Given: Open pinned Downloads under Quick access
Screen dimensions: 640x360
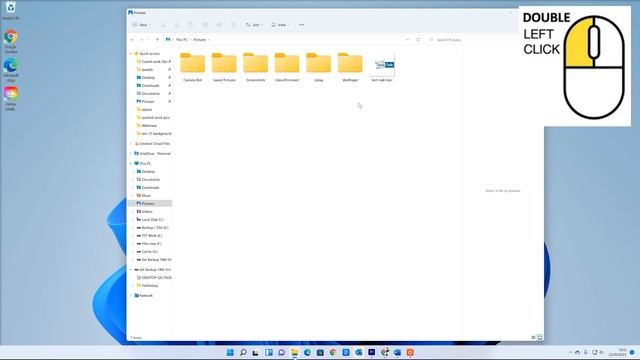Looking at the screenshot, I should pos(148,86).
